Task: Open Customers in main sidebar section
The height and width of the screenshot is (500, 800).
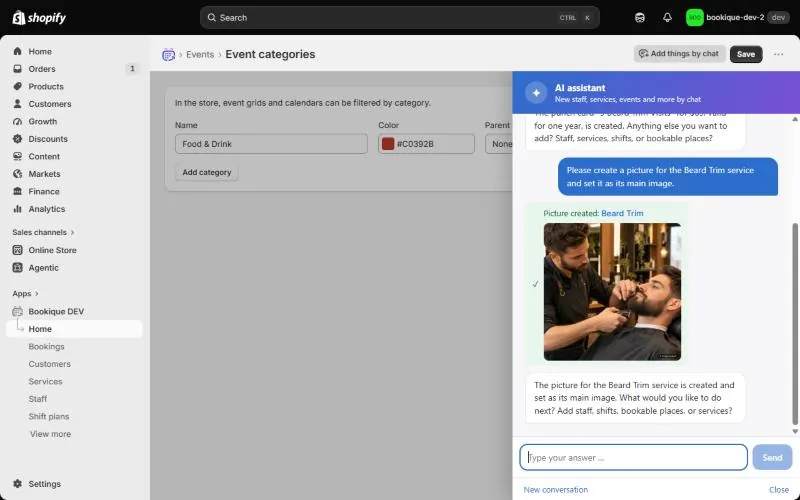Action: pos(49,104)
